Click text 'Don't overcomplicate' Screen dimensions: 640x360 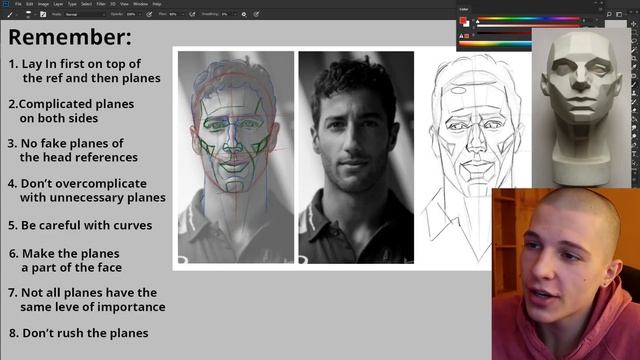(83, 184)
